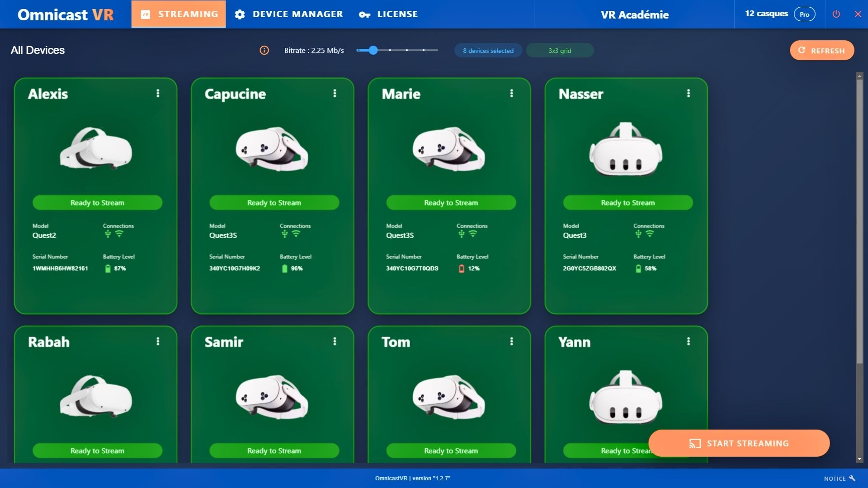
Task: Click Nasser Wi-Fi connection icon
Action: 649,234
